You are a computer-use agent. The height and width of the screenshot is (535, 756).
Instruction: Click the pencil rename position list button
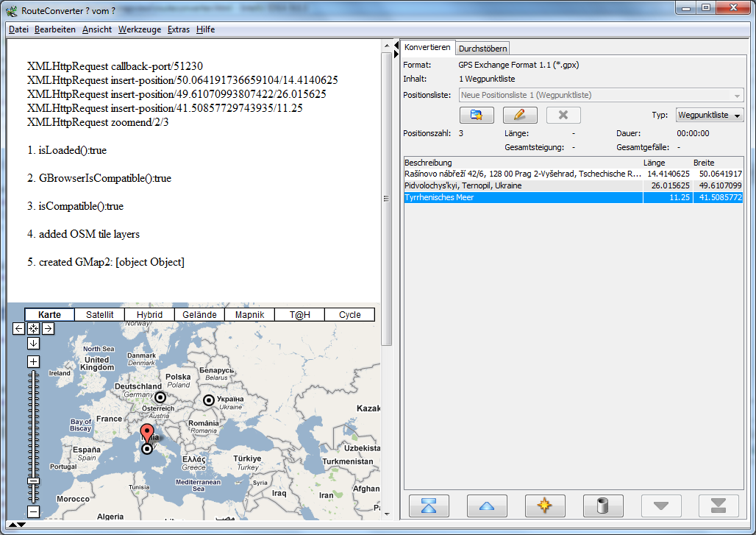520,115
